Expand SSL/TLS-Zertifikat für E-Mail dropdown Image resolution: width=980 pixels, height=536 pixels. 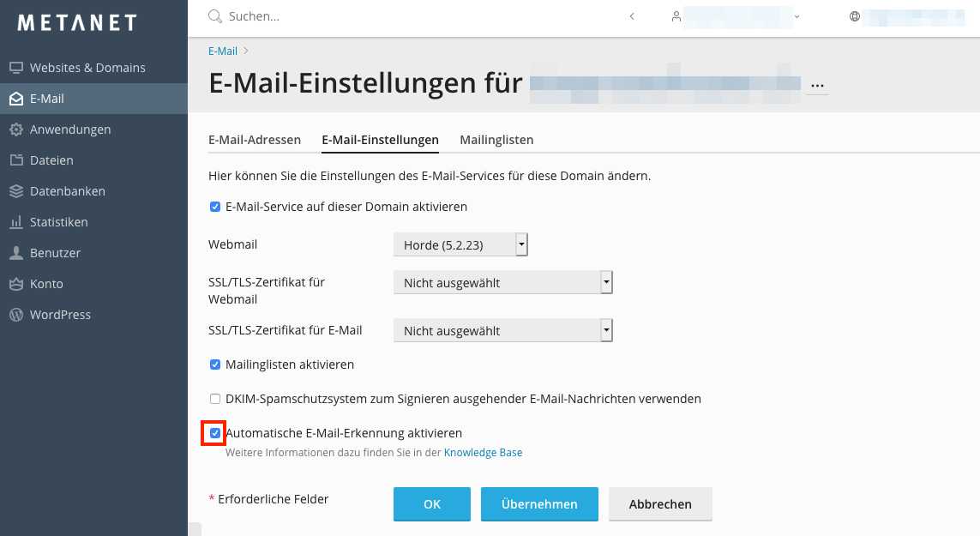coord(502,330)
